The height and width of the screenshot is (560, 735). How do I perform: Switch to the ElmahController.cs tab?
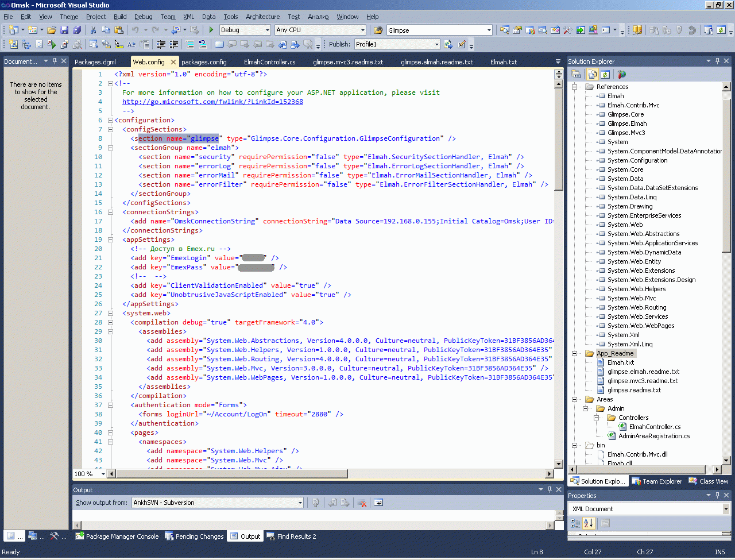point(269,62)
